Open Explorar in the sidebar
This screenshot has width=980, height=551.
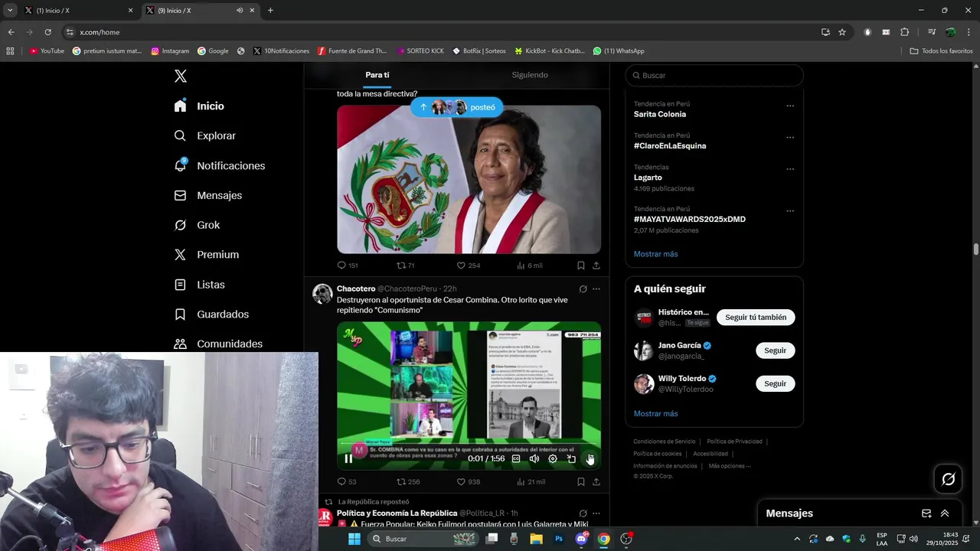point(205,135)
